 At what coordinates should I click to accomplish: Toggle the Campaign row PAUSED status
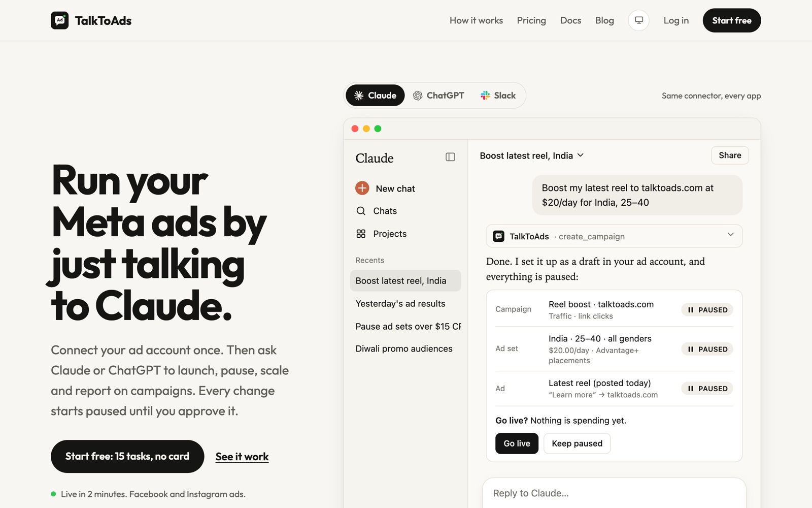pyautogui.click(x=707, y=310)
